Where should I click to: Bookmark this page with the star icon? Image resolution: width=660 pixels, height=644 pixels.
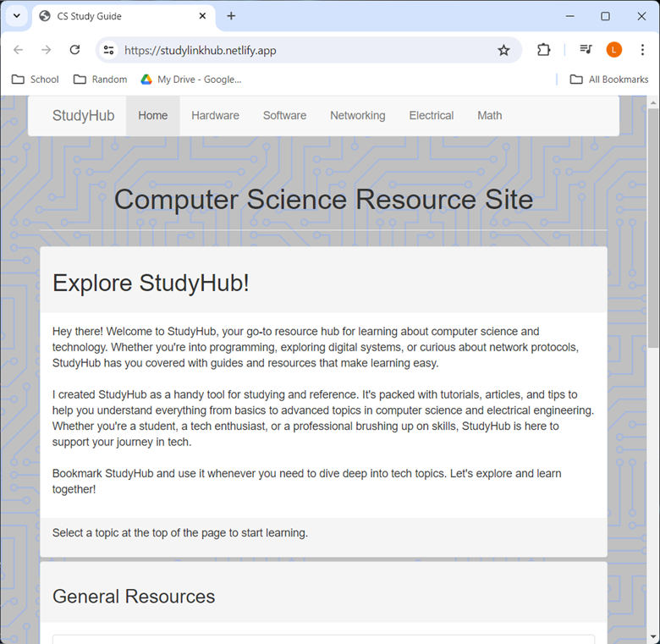503,50
